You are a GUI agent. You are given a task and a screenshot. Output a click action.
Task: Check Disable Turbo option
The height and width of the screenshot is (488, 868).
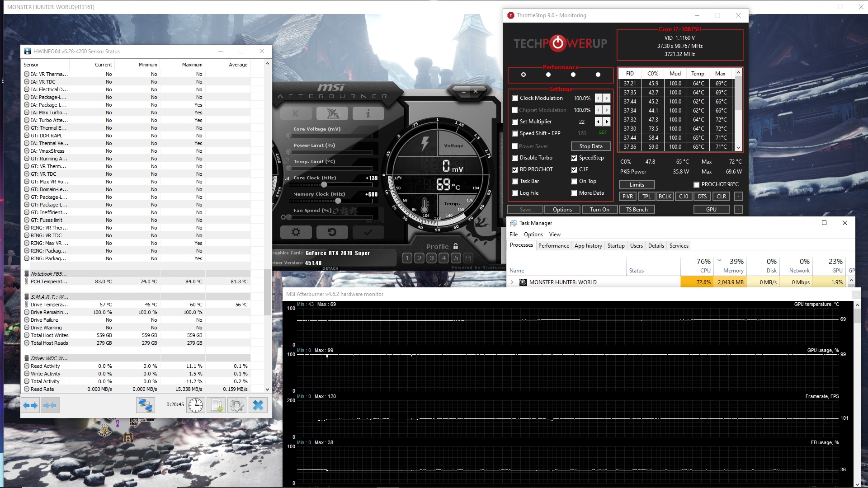coord(514,158)
